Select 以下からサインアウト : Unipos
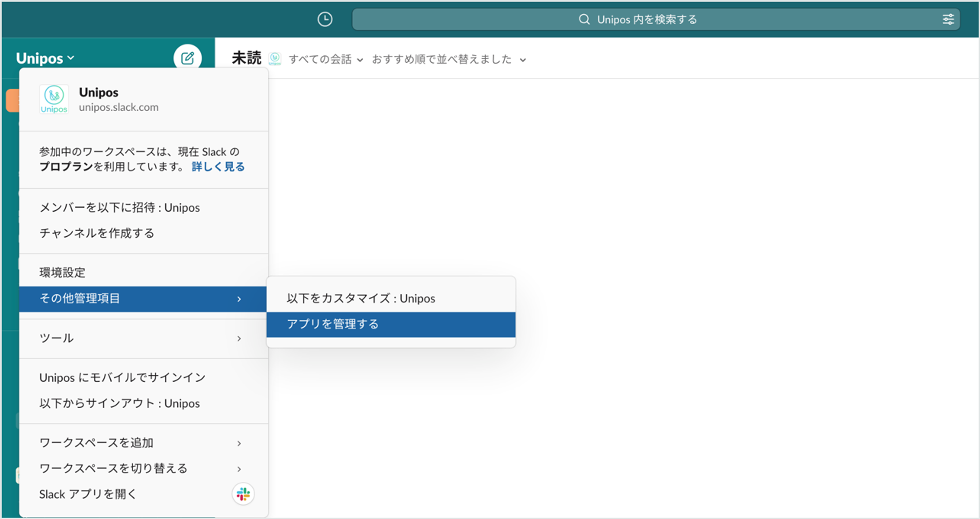 [143, 404]
